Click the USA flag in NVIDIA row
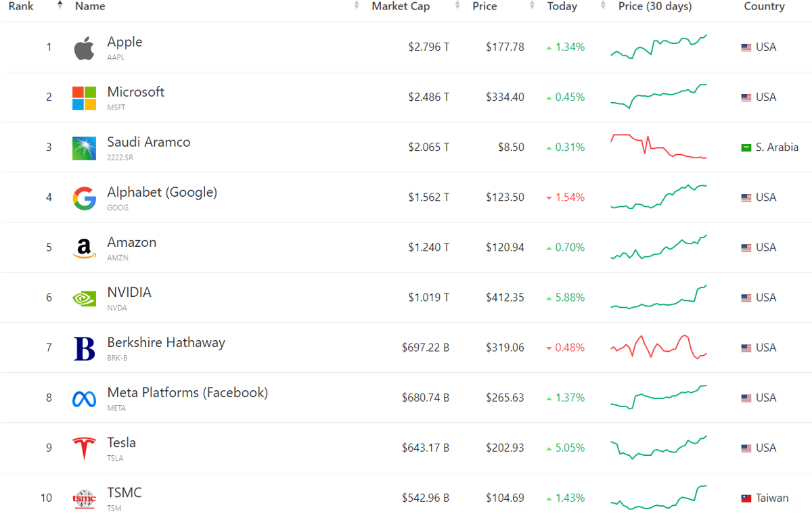 click(x=746, y=298)
